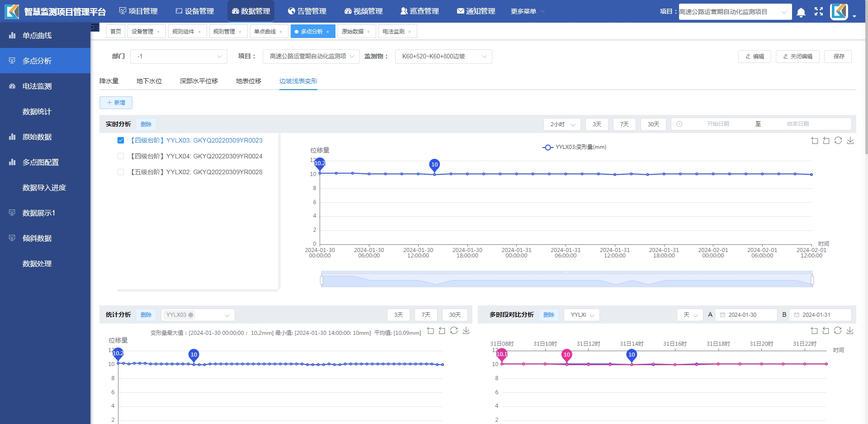The image size is (868, 424).
Task: Click the 新增 add button
Action: pos(116,103)
